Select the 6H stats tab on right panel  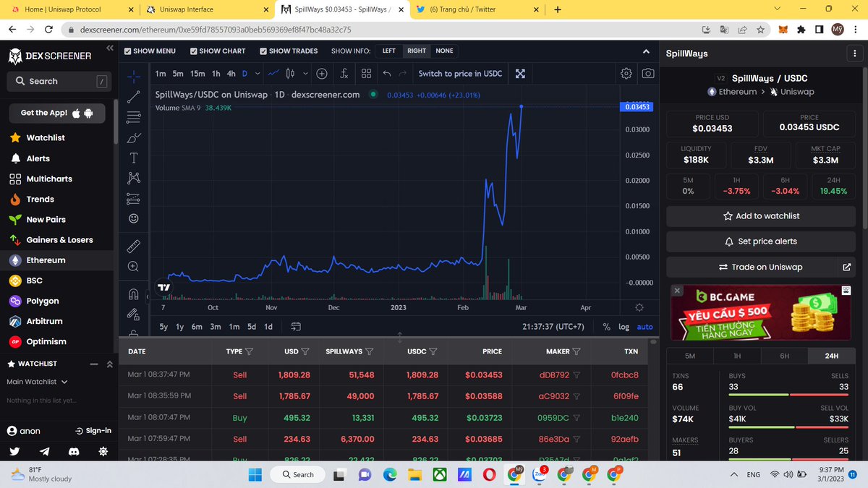click(x=784, y=356)
